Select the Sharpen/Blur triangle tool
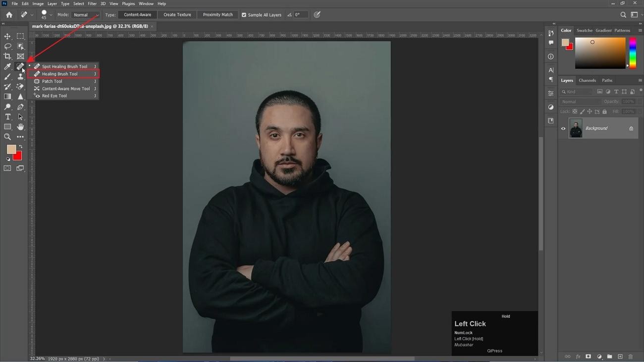Screen dimensions: 644x362 coord(20,97)
